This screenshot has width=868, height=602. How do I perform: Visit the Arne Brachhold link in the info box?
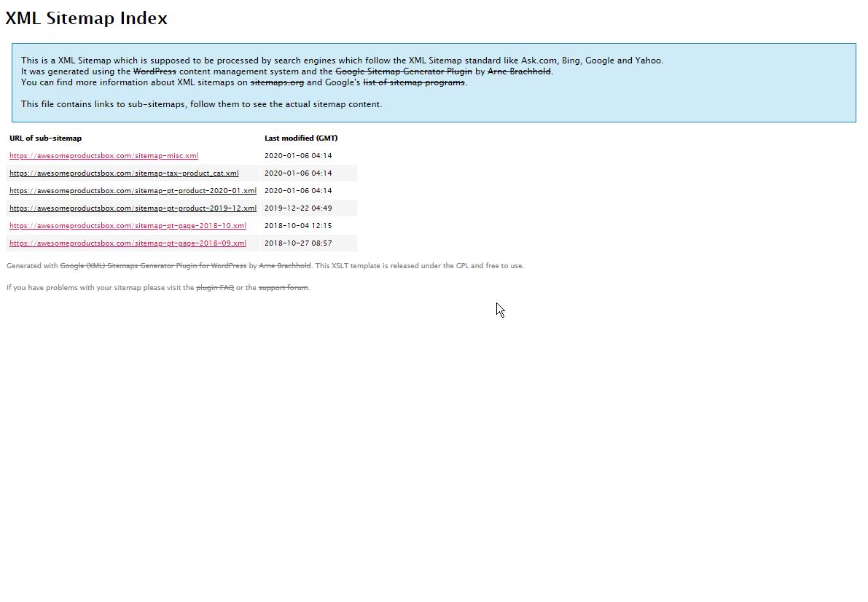519,71
